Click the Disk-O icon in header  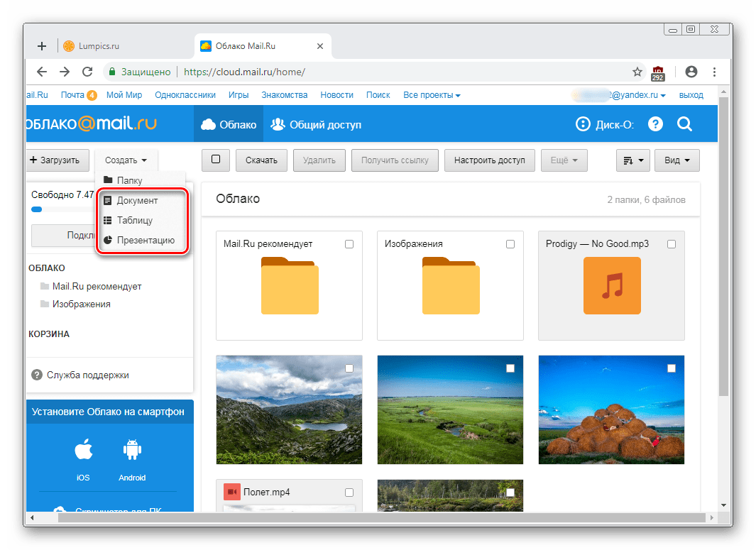[x=583, y=124]
